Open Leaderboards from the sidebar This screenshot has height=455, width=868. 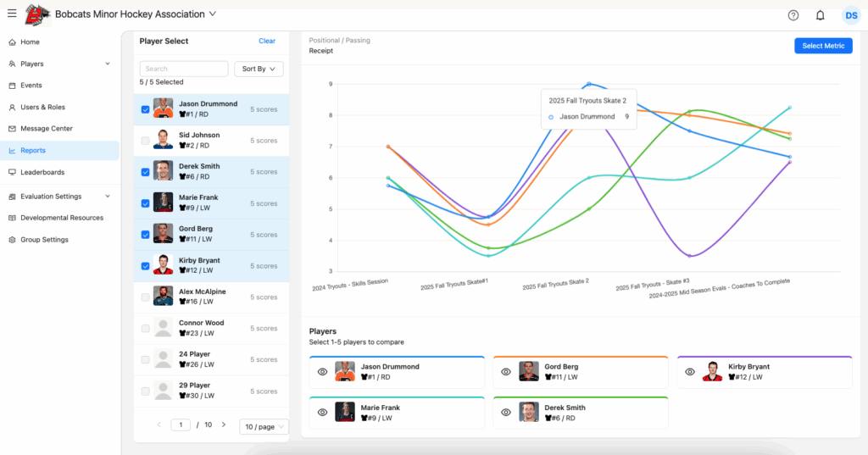pyautogui.click(x=42, y=172)
